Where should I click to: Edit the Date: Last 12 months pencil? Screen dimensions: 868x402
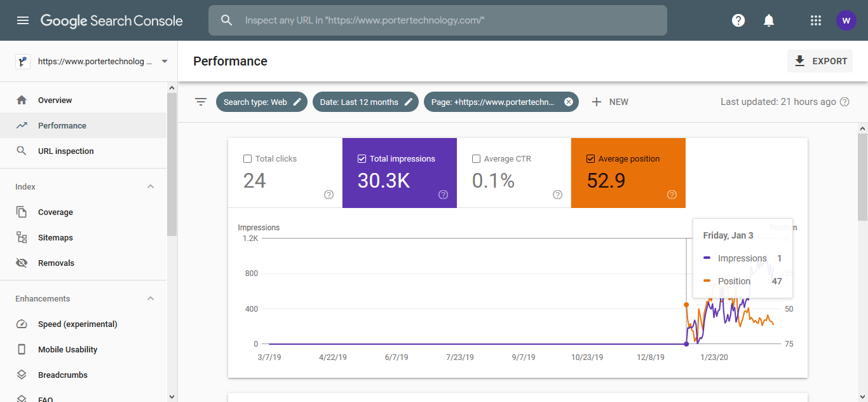(x=409, y=102)
